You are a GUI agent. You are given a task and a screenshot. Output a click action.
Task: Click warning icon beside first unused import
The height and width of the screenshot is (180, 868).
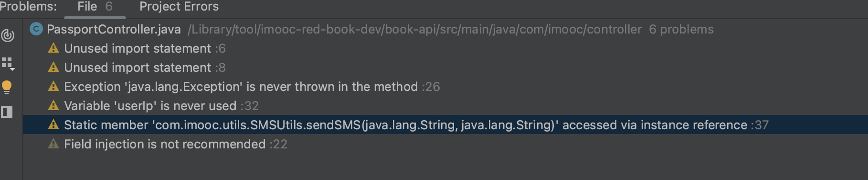tap(53, 48)
